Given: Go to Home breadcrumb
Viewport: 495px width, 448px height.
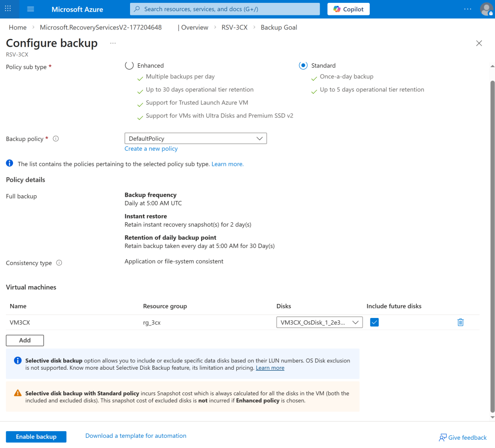Looking at the screenshot, I should pos(18,28).
